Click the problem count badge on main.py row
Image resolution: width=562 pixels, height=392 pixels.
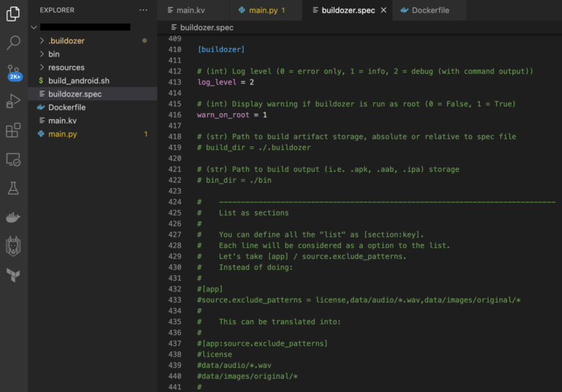coord(146,134)
